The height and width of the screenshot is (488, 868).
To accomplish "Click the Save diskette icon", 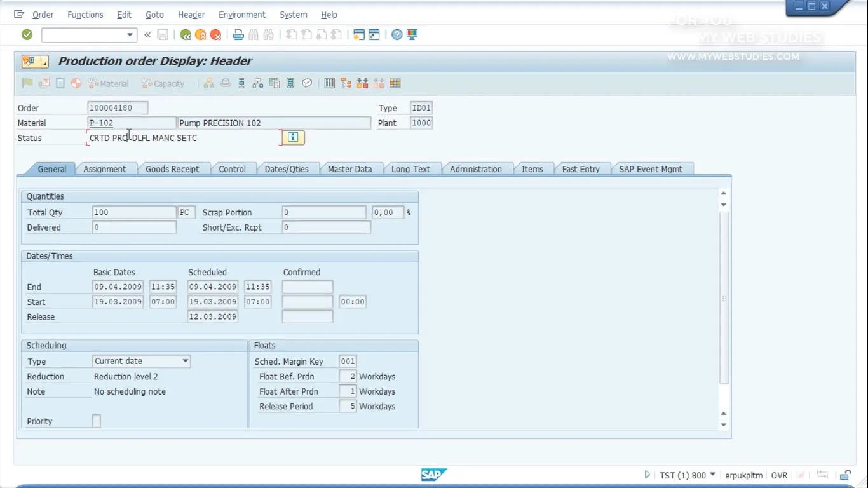I will [x=163, y=35].
